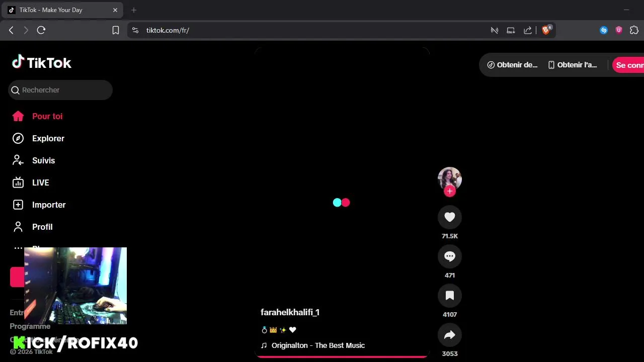This screenshot has width=644, height=362.
Task: Select Importer upload option
Action: pos(49,205)
